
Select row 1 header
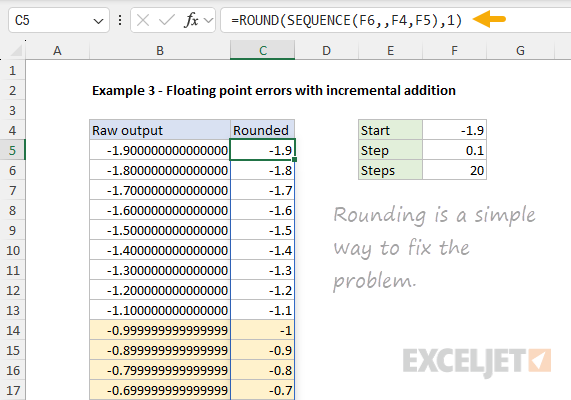pos(13,70)
